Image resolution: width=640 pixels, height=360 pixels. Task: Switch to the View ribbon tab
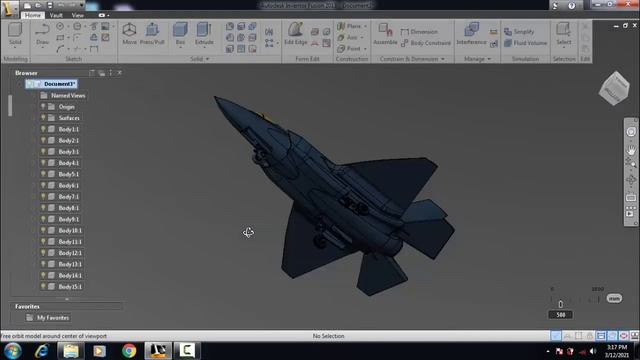click(x=78, y=15)
